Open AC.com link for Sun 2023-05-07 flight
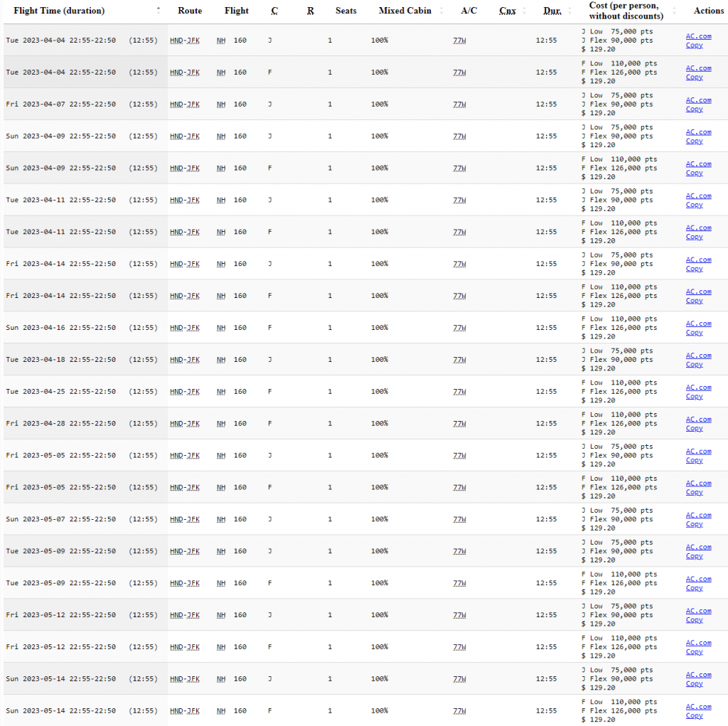The image size is (728, 726). tap(698, 515)
